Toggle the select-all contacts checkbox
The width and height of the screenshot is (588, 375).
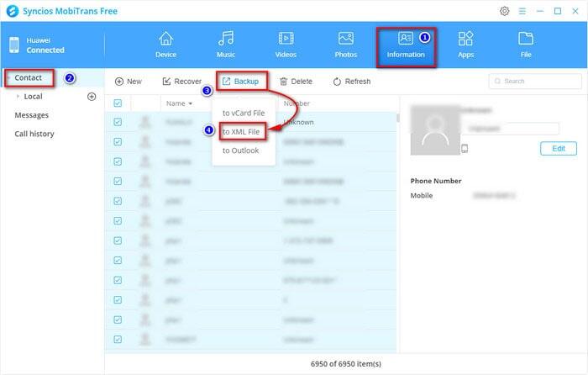pyautogui.click(x=118, y=103)
